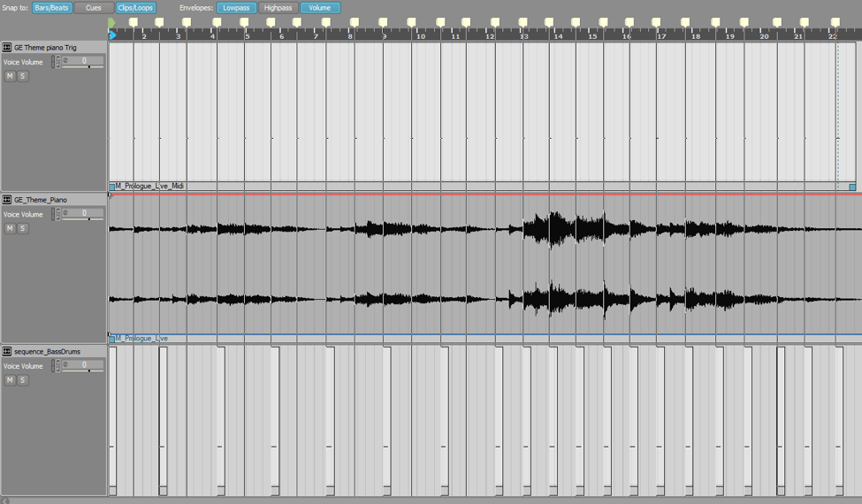Select the M_Prologue_Live_Midi clip label
This screenshot has height=504, width=862.
[x=149, y=187]
